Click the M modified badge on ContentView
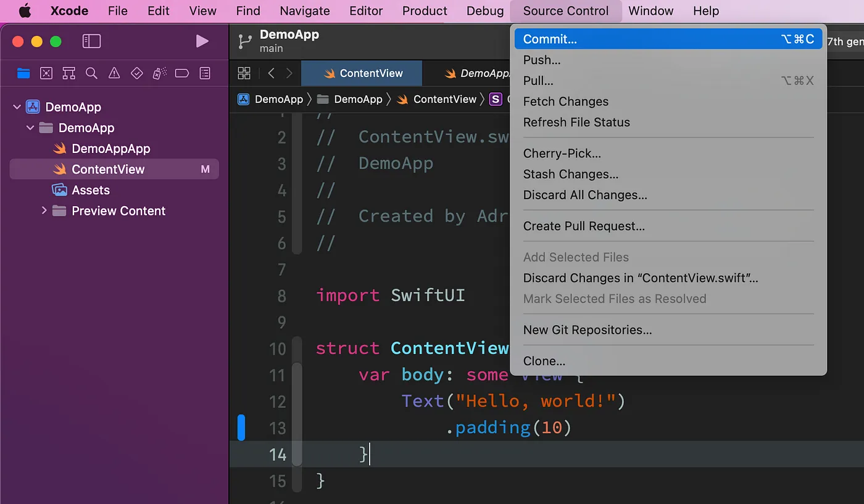The width and height of the screenshot is (864, 504). tap(206, 170)
